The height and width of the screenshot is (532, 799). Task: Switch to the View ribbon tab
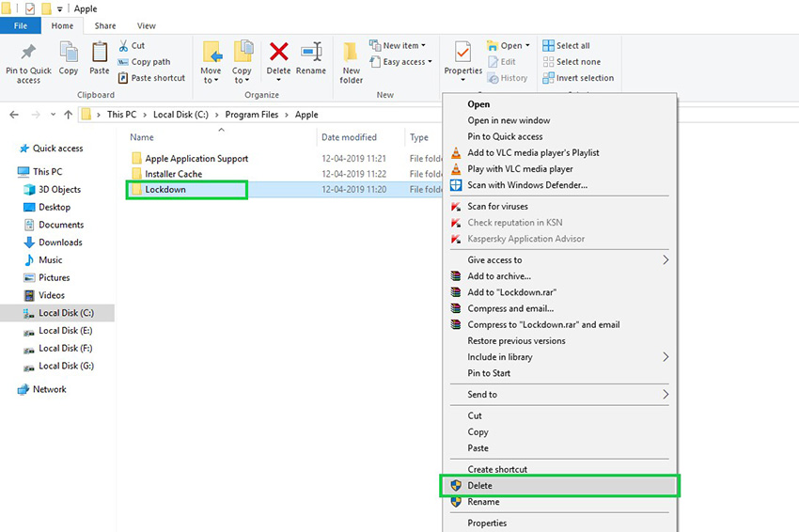147,26
